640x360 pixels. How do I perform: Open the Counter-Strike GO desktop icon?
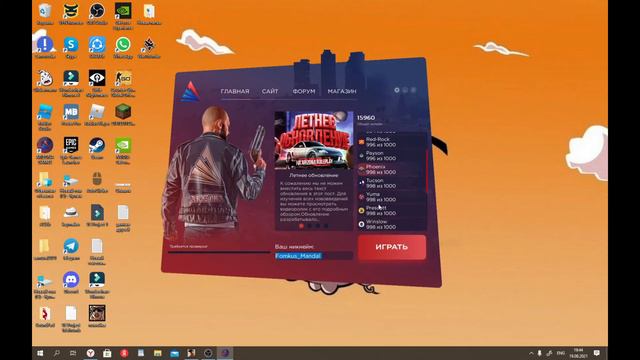click(123, 83)
